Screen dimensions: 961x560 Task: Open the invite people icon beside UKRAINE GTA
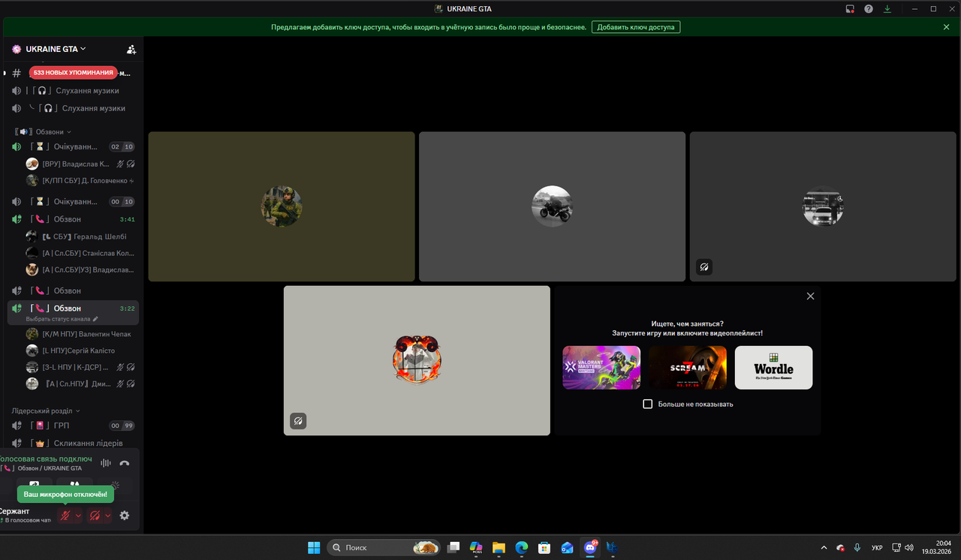131,50
